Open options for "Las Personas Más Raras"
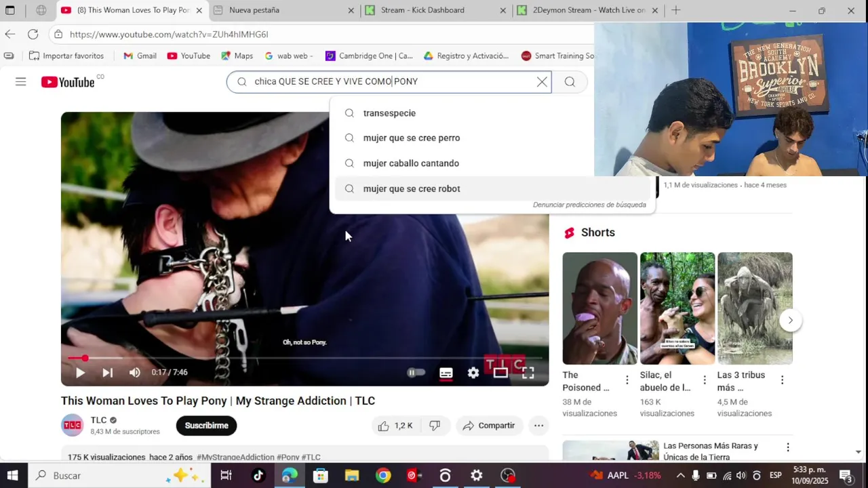 click(788, 447)
